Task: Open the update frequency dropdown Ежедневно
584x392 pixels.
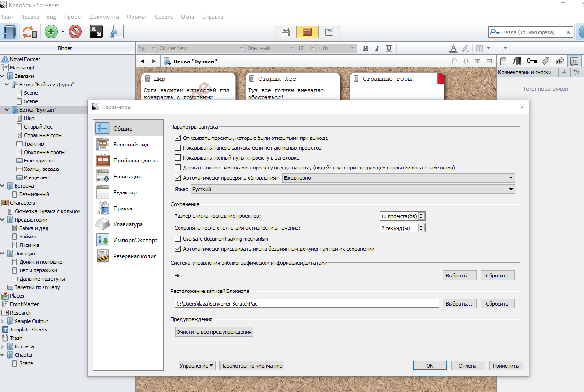Action: 398,178
